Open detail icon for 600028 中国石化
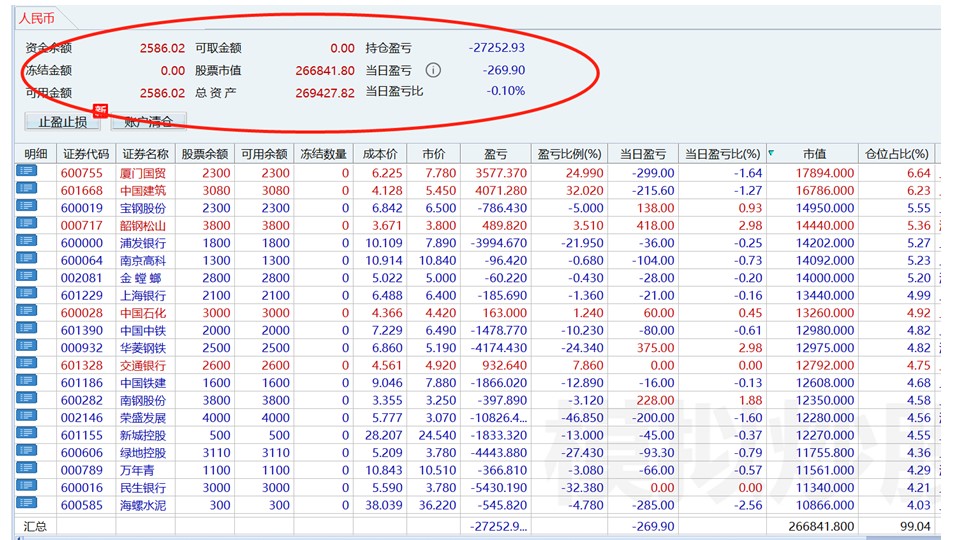This screenshot has height=540, width=960. tap(26, 310)
